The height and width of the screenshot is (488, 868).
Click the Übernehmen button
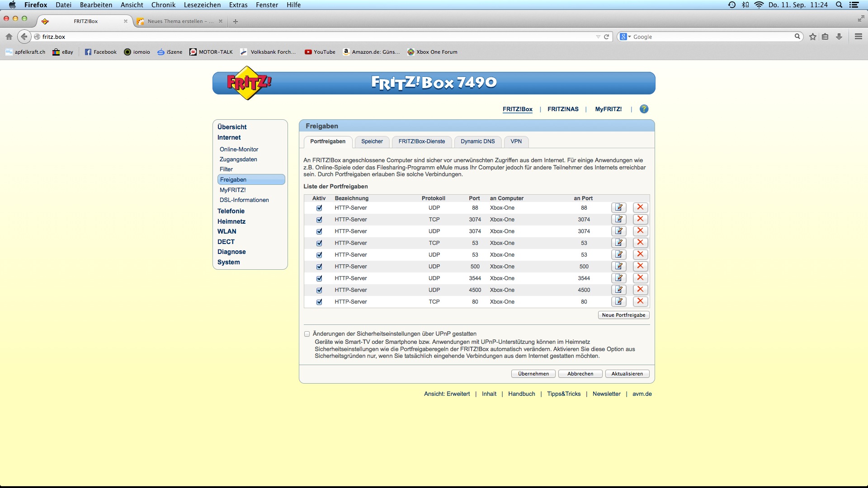(x=533, y=374)
